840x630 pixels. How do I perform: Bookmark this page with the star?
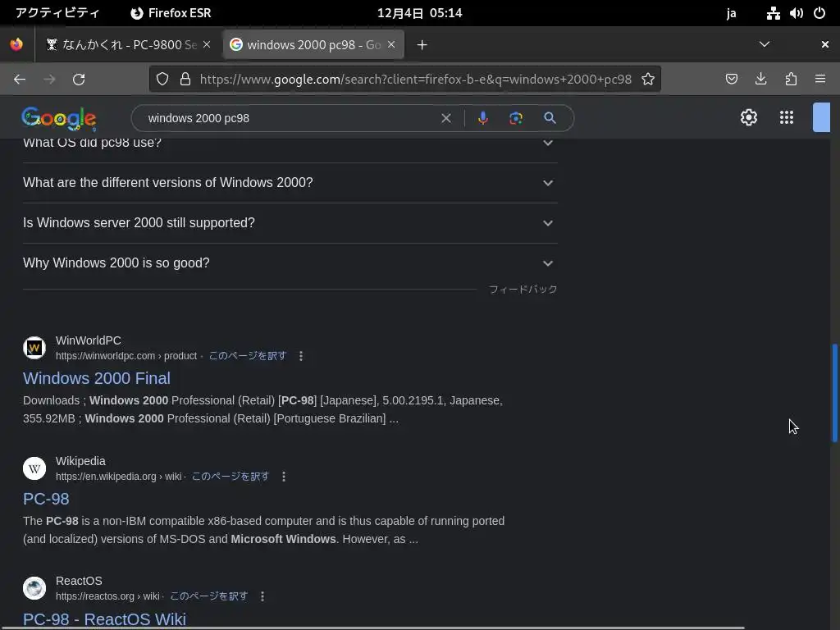[x=648, y=80]
